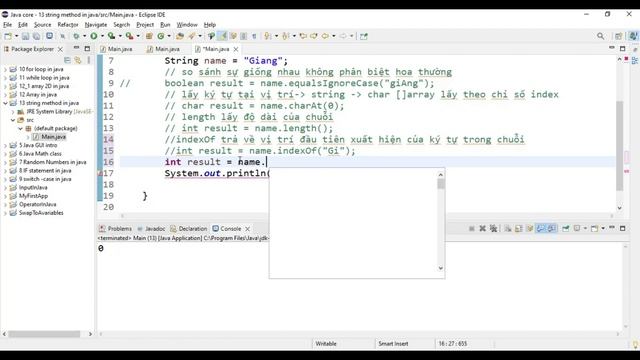Click the Previous Annotation icon

285,36
